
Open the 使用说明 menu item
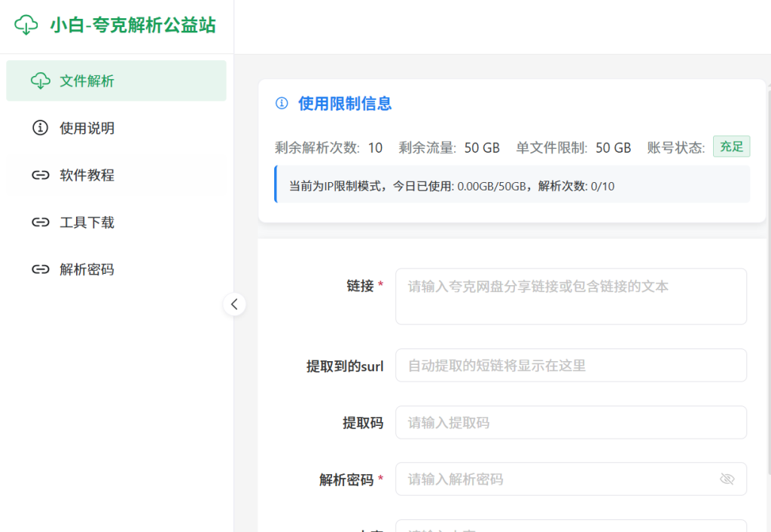pyautogui.click(x=116, y=128)
